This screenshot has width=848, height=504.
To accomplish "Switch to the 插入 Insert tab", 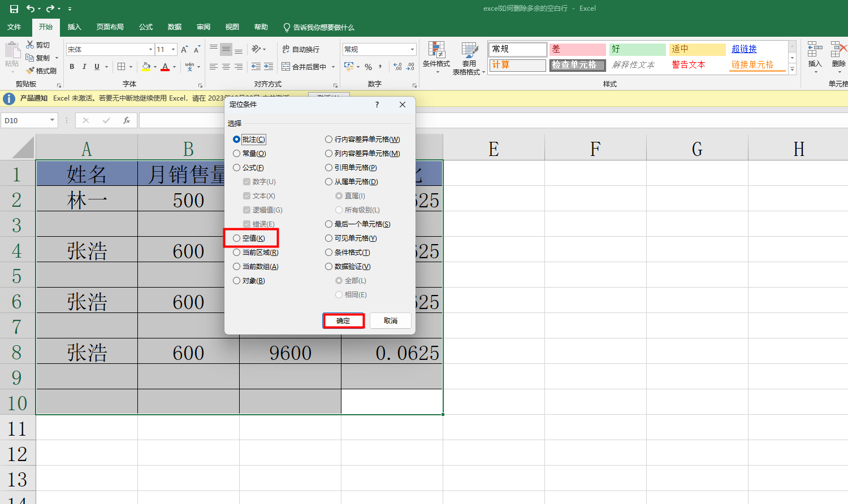I will pyautogui.click(x=75, y=27).
